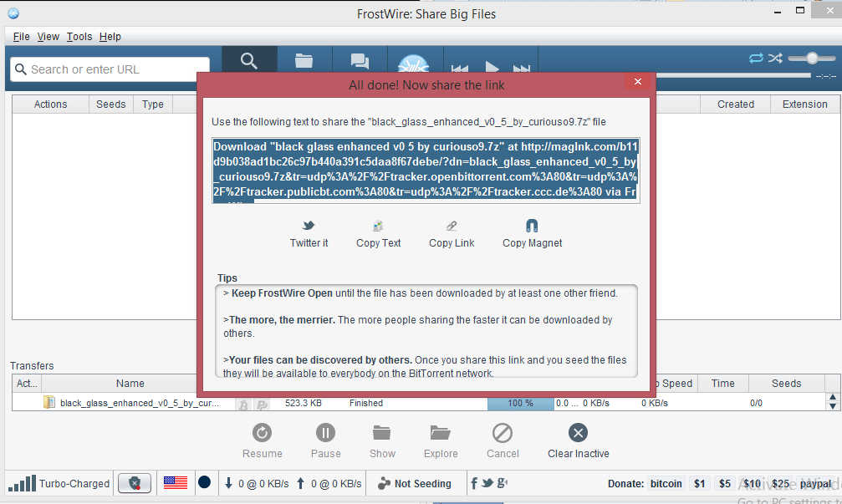This screenshot has height=504, width=842.
Task: Share via Twitter it button
Action: tap(309, 234)
